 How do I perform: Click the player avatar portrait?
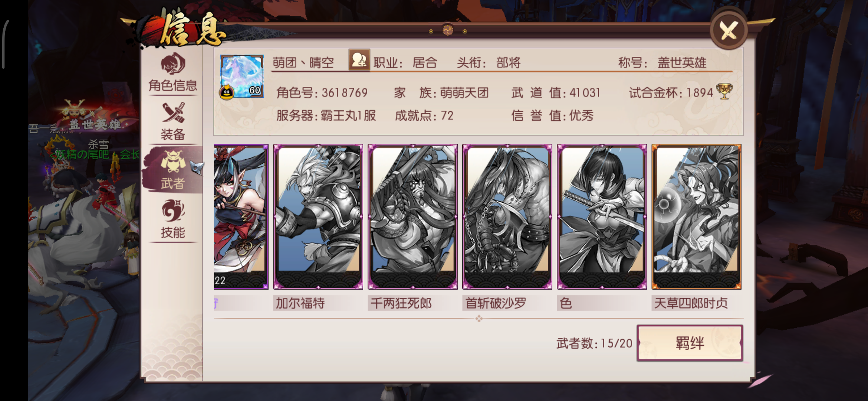click(242, 76)
